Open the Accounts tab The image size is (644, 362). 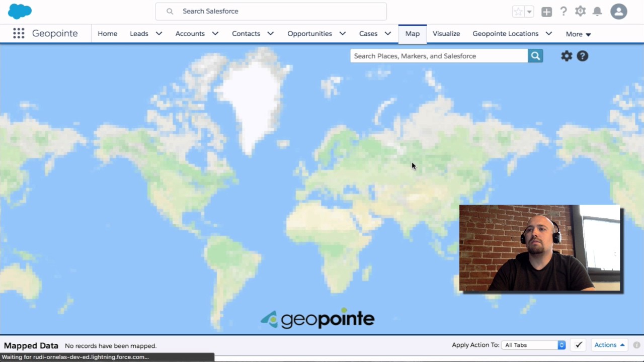tap(190, 34)
